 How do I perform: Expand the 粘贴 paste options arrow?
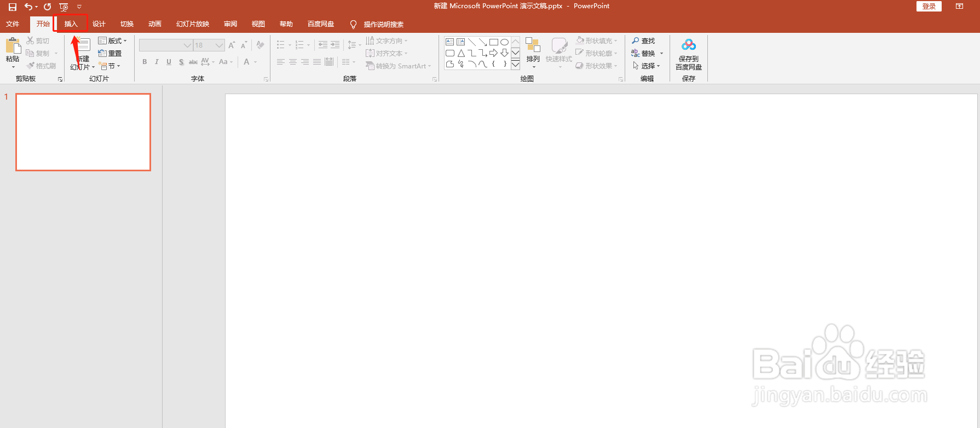click(x=13, y=67)
